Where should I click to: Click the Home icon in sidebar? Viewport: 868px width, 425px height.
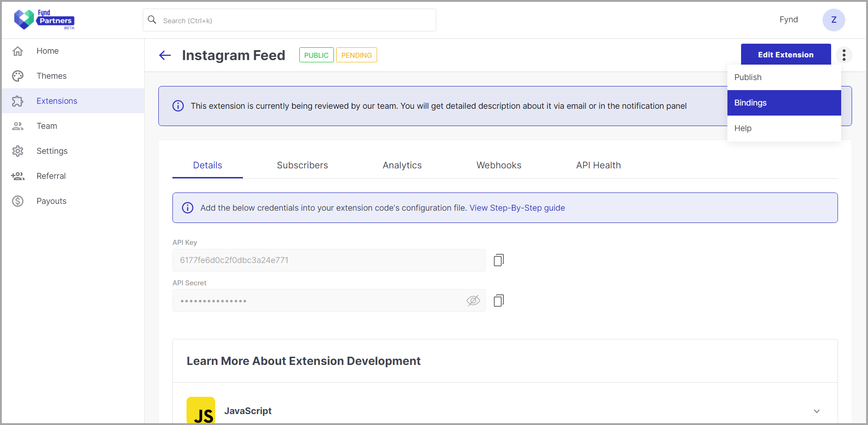[18, 51]
